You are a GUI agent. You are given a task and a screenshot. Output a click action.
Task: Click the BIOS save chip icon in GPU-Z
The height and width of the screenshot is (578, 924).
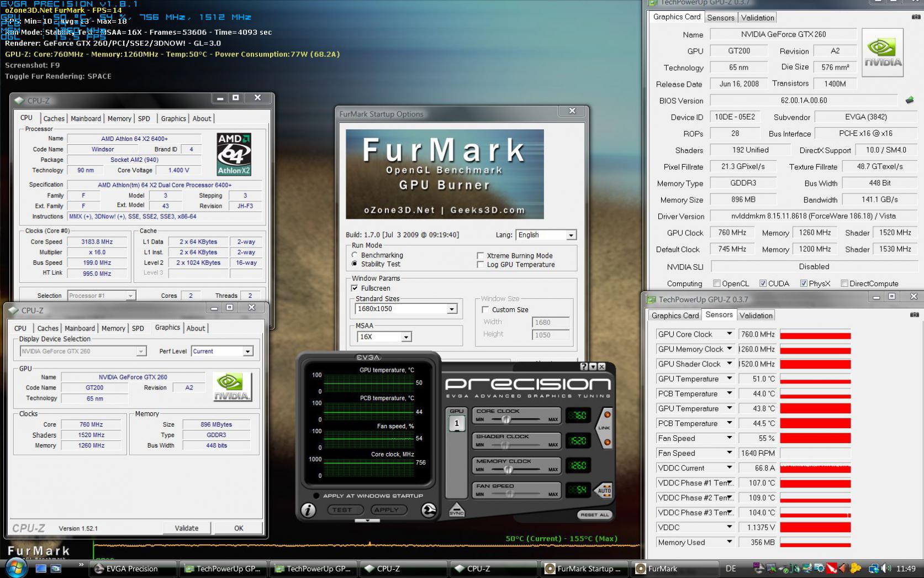[910, 100]
